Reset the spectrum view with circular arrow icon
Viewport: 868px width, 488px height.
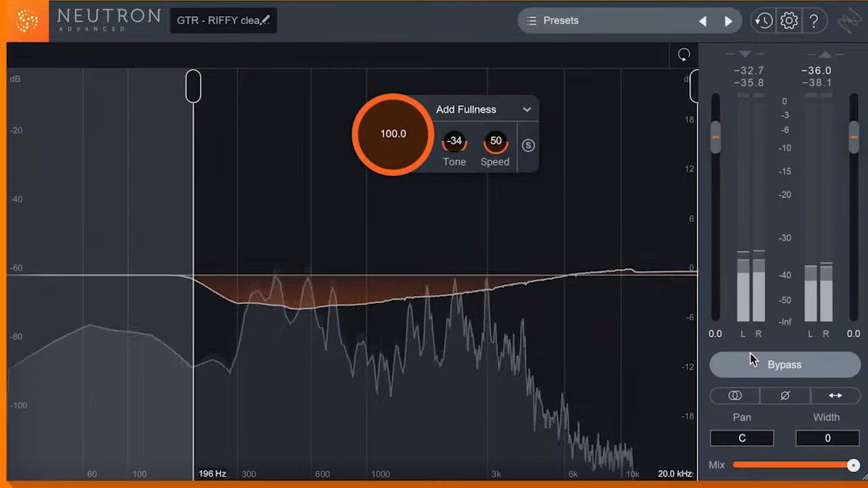point(685,54)
